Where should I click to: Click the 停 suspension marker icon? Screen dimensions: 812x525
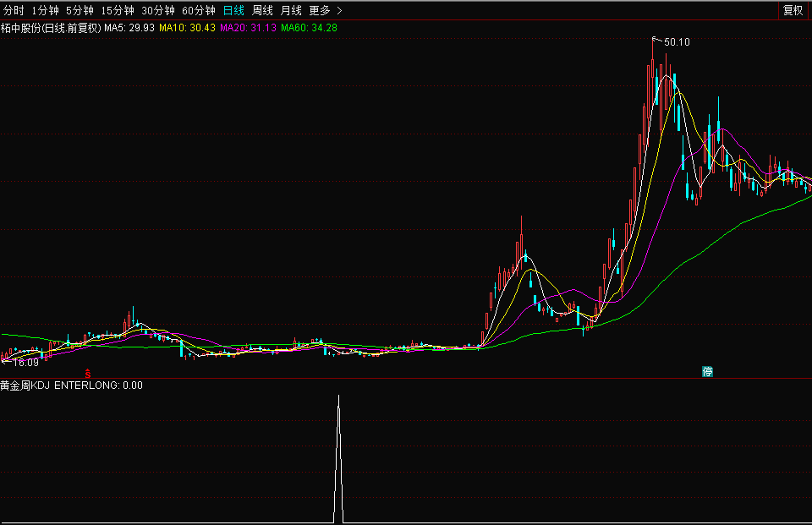pos(707,371)
